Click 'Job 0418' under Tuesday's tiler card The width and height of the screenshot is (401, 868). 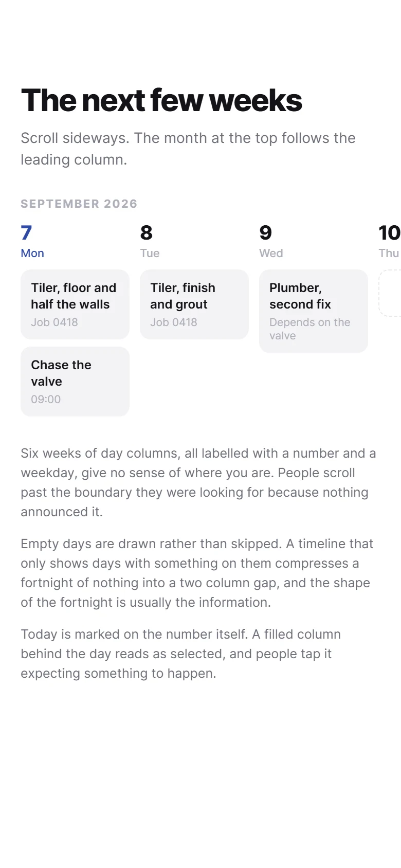[174, 322]
